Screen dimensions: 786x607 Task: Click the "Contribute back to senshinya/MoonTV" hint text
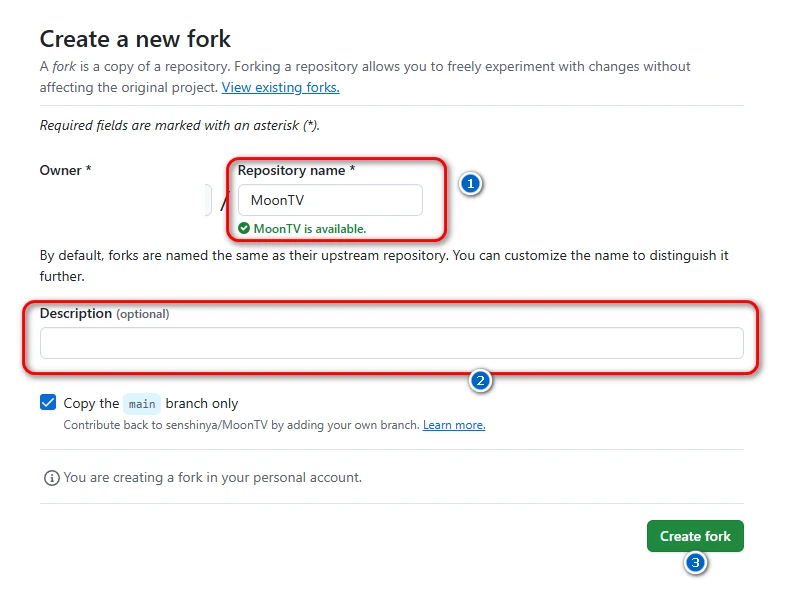point(240,425)
